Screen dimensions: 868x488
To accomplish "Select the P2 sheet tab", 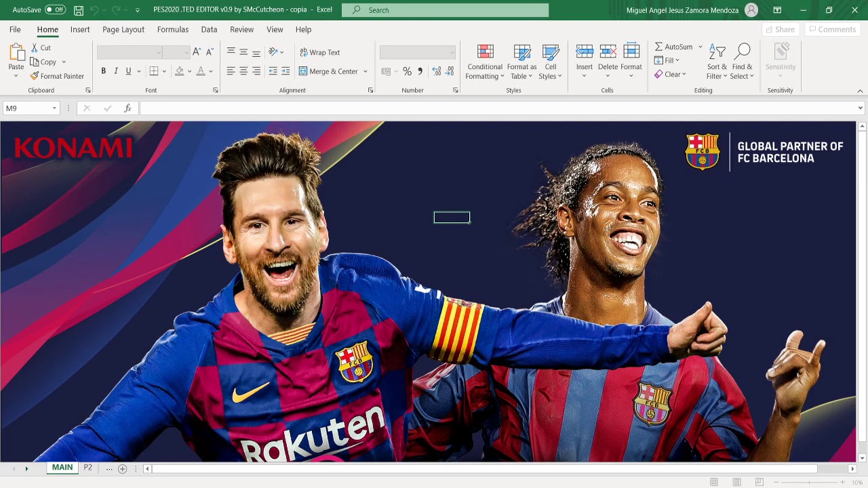I will 87,468.
